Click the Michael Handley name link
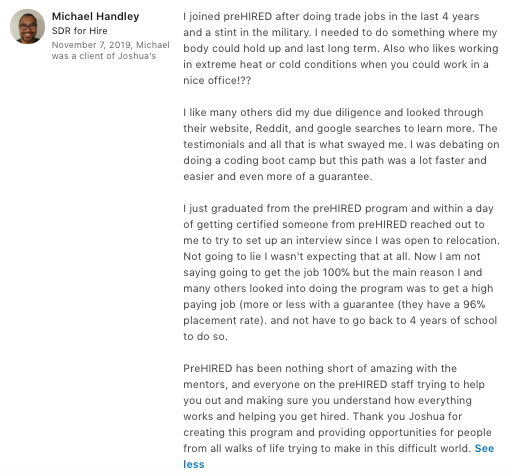The height and width of the screenshot is (476, 512). click(x=96, y=16)
